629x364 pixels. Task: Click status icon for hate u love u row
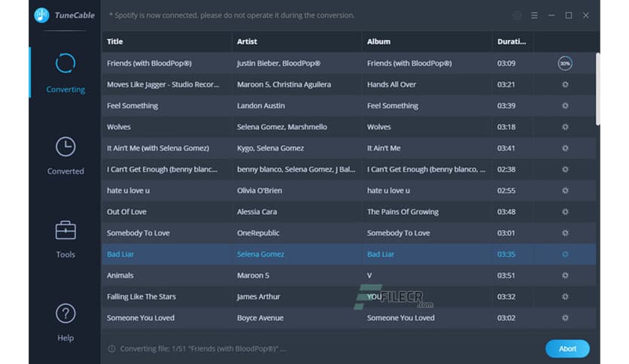tap(565, 191)
